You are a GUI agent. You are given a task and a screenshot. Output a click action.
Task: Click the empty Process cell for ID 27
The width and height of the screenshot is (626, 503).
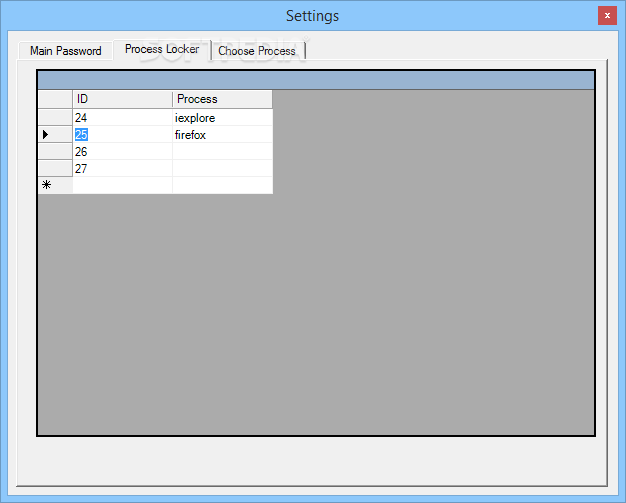point(223,168)
